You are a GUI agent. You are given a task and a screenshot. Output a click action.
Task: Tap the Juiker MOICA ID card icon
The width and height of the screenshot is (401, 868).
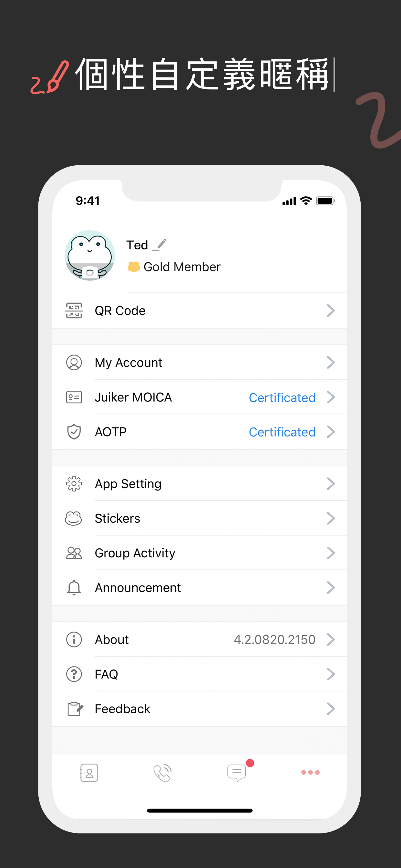(x=74, y=397)
